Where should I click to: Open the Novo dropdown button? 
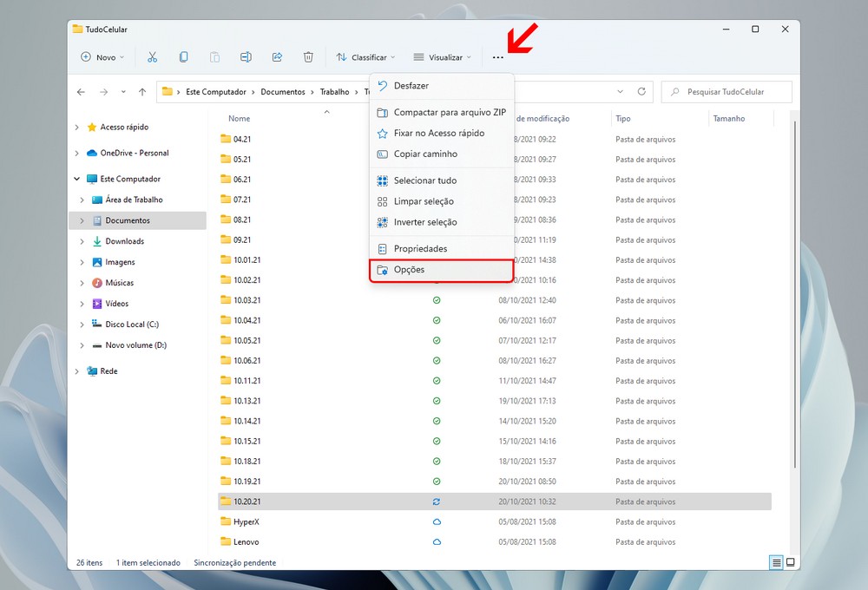tap(102, 57)
